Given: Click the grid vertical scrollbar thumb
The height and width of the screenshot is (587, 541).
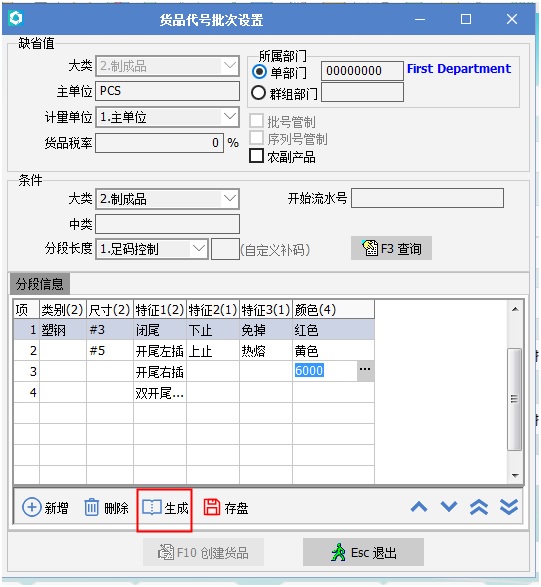Looking at the screenshot, I should 514,399.
